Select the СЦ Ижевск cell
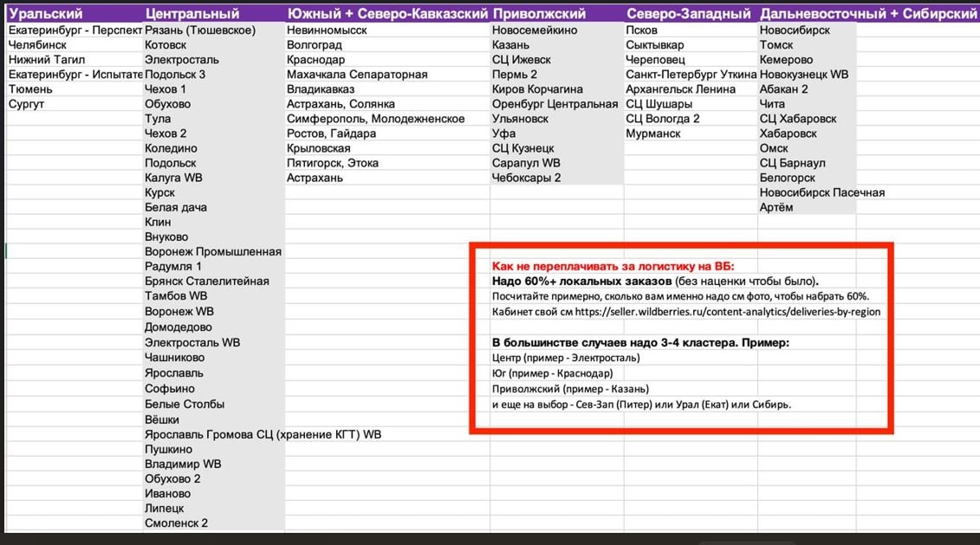Screen dimensions: 980x545 (x=557, y=60)
